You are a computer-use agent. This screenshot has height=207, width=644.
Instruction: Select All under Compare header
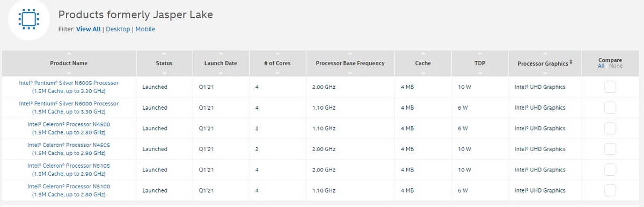[x=601, y=66]
